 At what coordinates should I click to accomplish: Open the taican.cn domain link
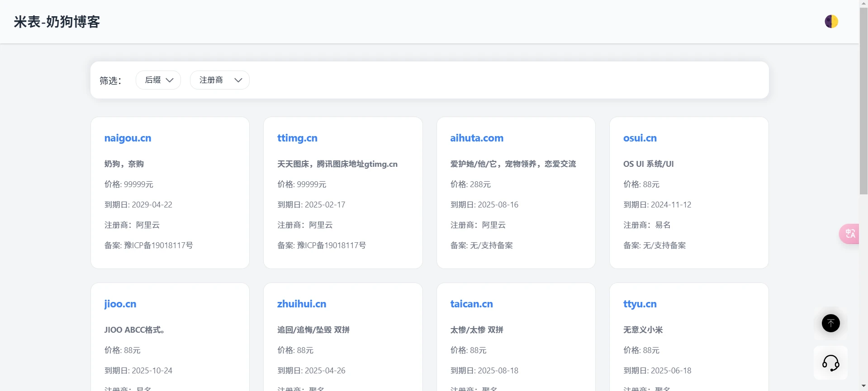click(x=471, y=304)
